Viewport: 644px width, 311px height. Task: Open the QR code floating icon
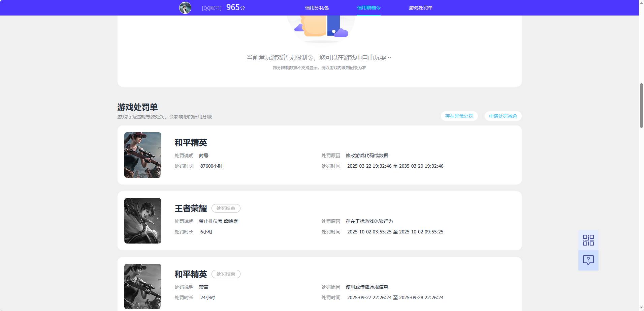click(x=588, y=240)
